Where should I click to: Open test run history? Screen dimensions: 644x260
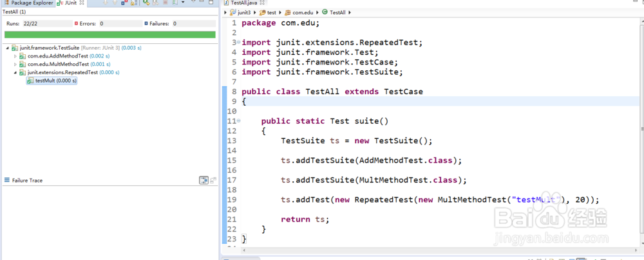pos(175,3)
